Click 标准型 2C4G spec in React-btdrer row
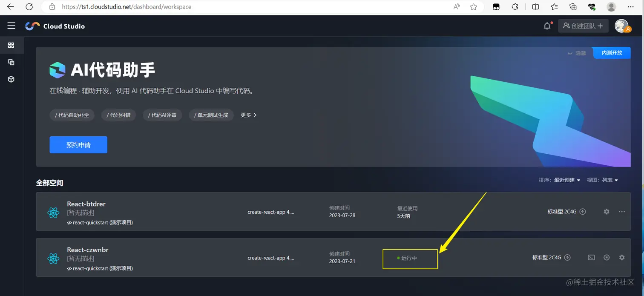The image size is (644, 296). pyautogui.click(x=562, y=211)
